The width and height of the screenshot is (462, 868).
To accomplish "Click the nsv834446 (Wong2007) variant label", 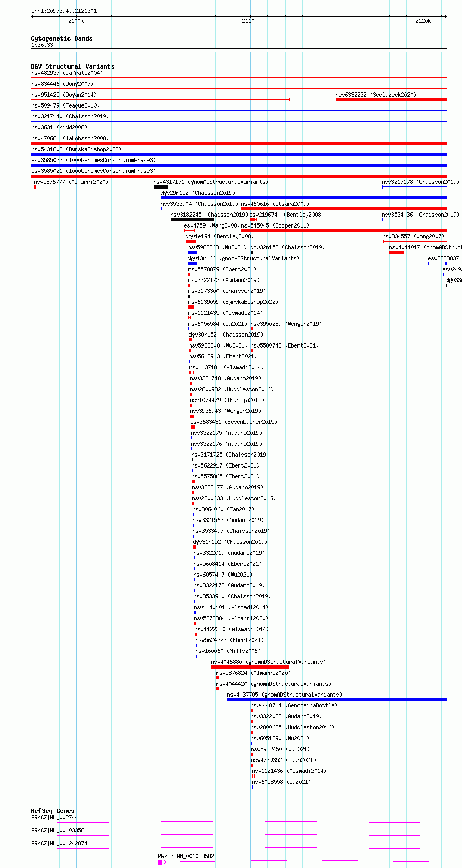I will pyautogui.click(x=62, y=84).
